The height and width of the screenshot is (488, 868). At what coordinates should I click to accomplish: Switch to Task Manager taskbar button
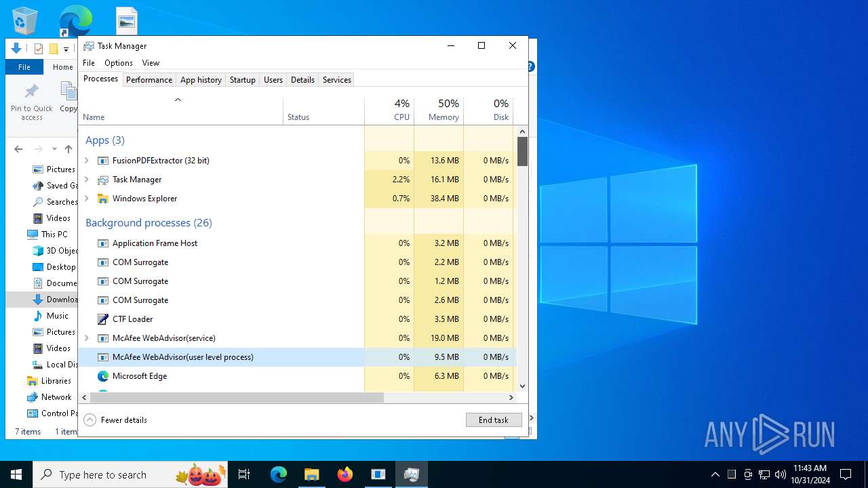(x=411, y=474)
